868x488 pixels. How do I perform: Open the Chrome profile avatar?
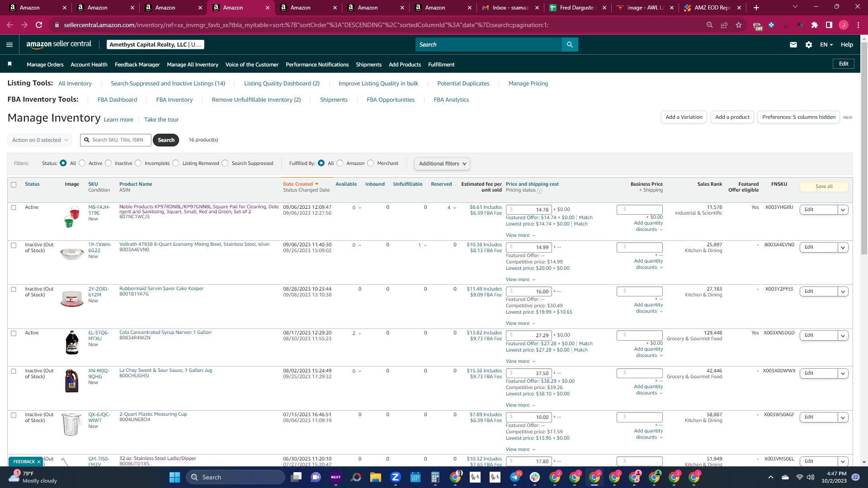point(844,25)
